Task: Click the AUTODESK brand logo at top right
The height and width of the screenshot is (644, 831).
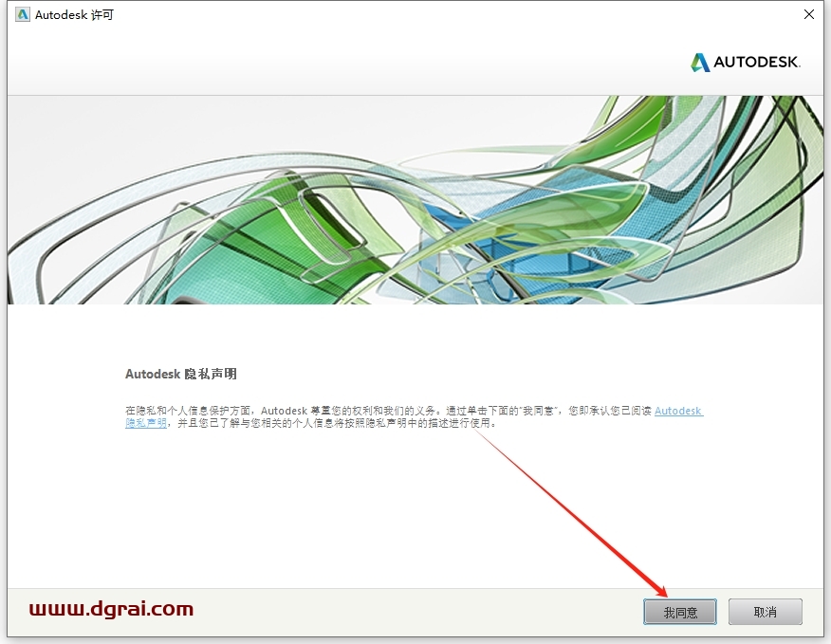Action: pos(746,63)
